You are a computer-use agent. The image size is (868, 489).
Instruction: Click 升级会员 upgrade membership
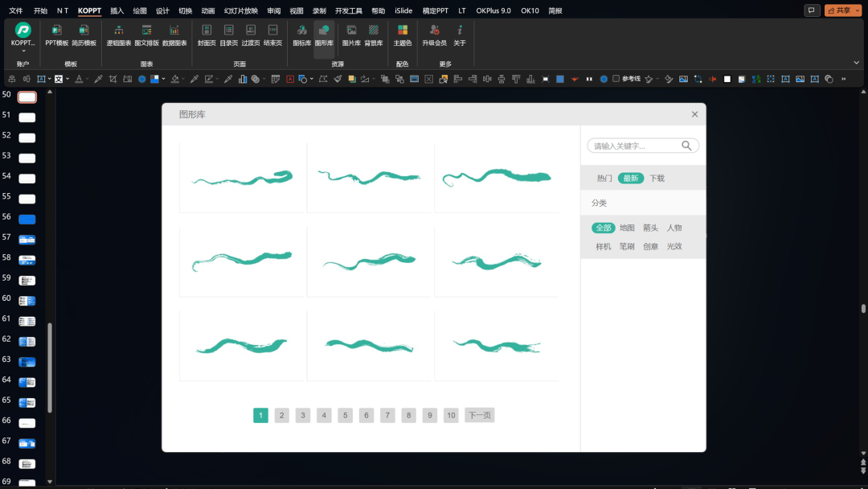click(x=434, y=35)
